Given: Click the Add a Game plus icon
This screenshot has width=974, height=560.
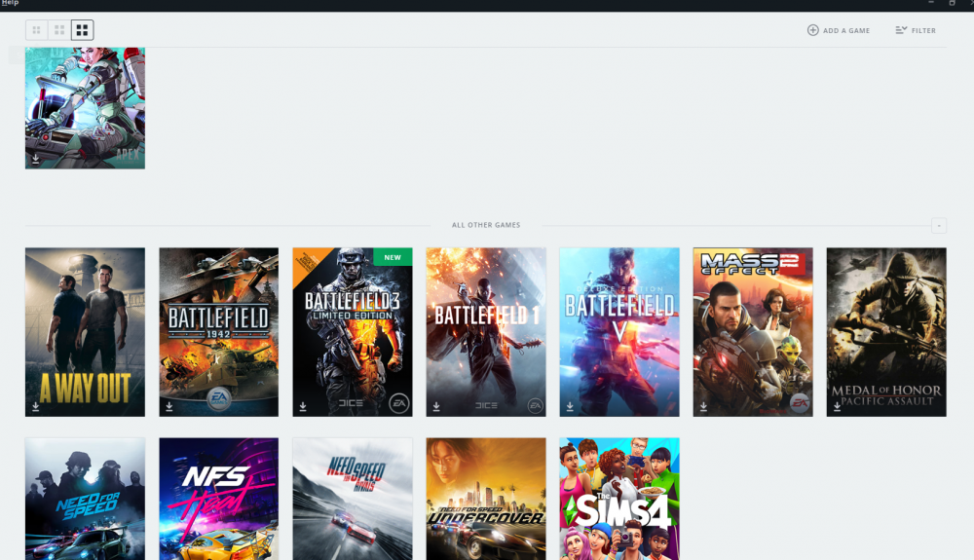Looking at the screenshot, I should click(x=812, y=30).
